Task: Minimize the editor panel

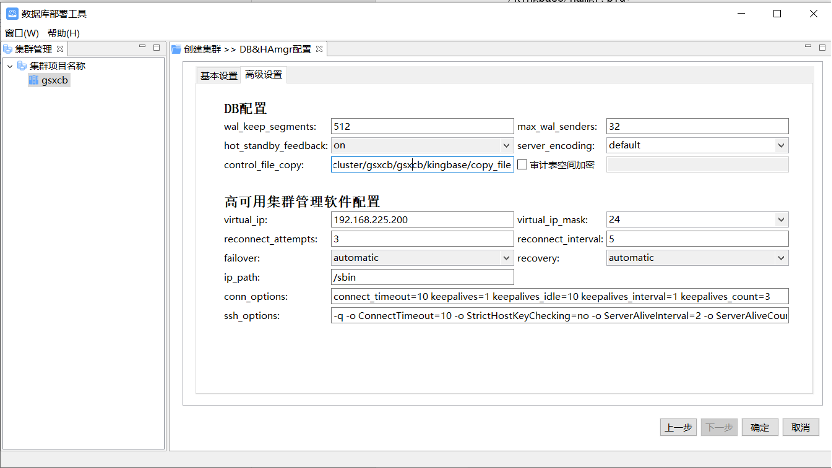Action: click(808, 47)
